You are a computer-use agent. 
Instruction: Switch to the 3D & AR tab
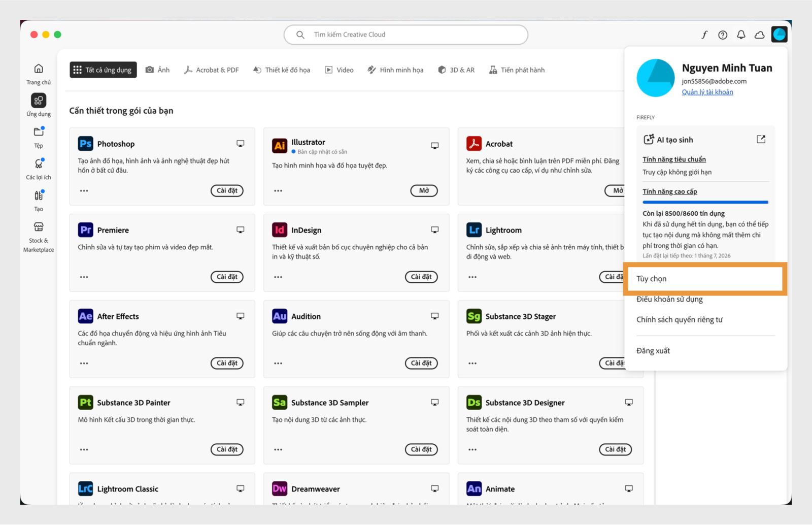[x=456, y=70]
